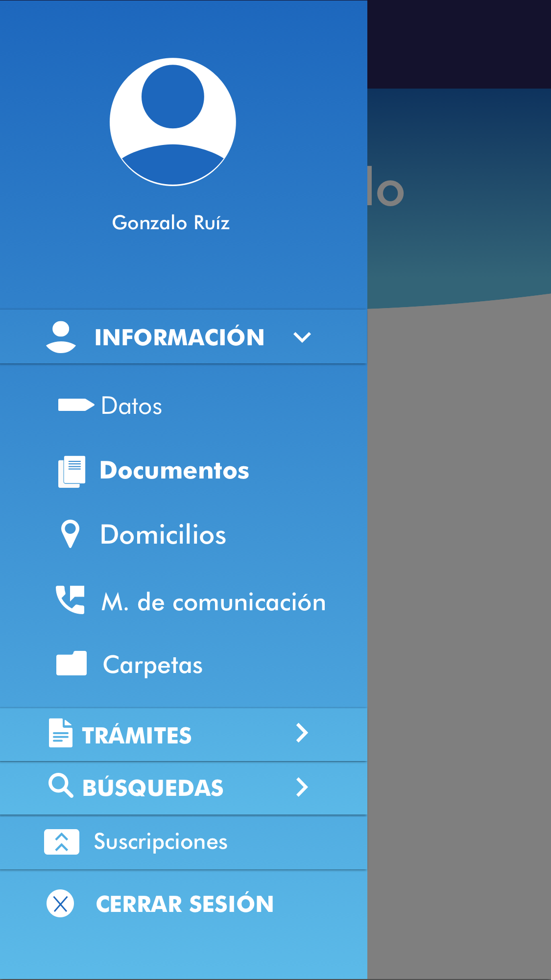This screenshot has height=980, width=551.
Task: Expand the Búsquedas section arrow
Action: point(302,787)
